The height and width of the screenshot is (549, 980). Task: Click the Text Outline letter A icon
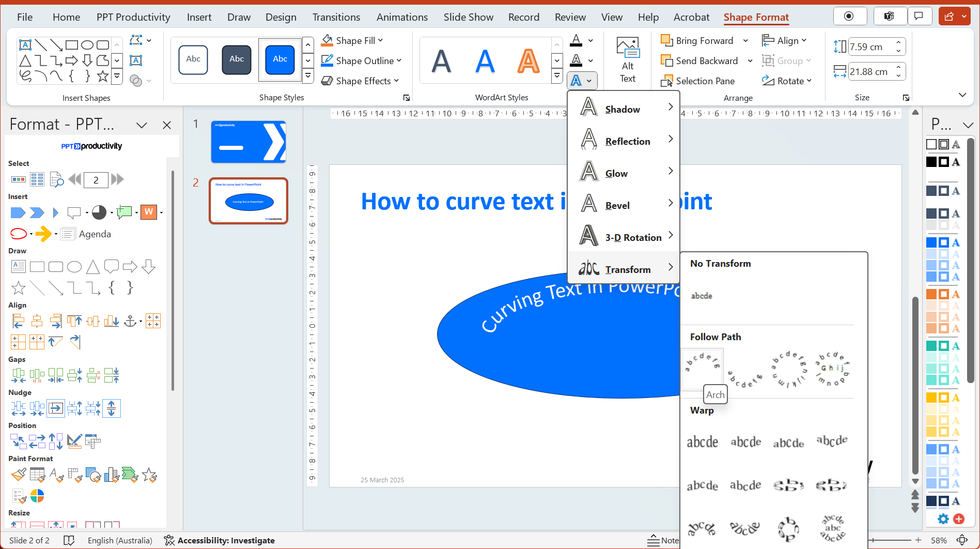tap(576, 60)
